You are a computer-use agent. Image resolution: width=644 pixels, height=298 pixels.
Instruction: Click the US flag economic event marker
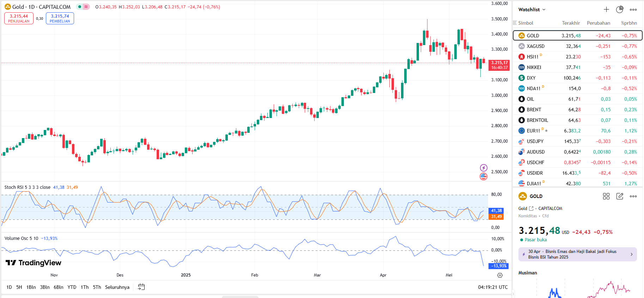(484, 176)
